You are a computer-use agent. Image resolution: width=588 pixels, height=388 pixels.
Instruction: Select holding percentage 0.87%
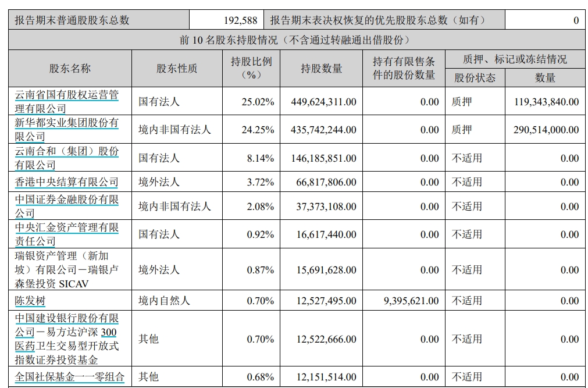260,270
